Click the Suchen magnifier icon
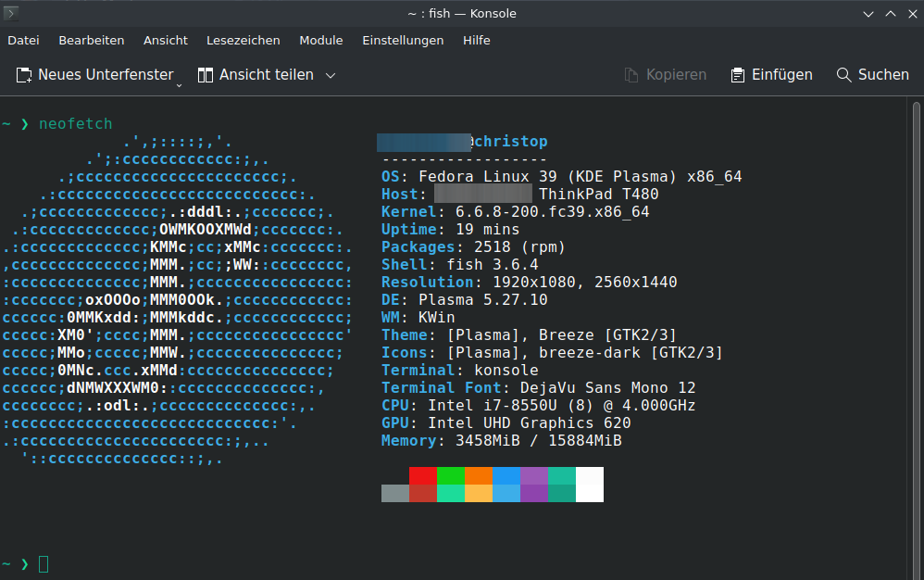The height and width of the screenshot is (580, 924). (843, 75)
